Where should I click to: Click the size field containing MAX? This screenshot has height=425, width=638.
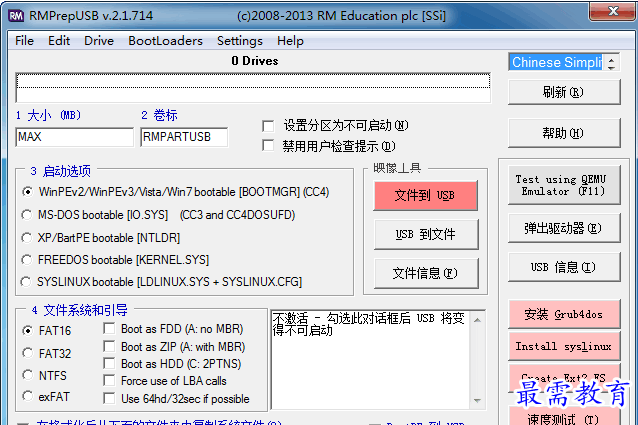pyautogui.click(x=74, y=137)
